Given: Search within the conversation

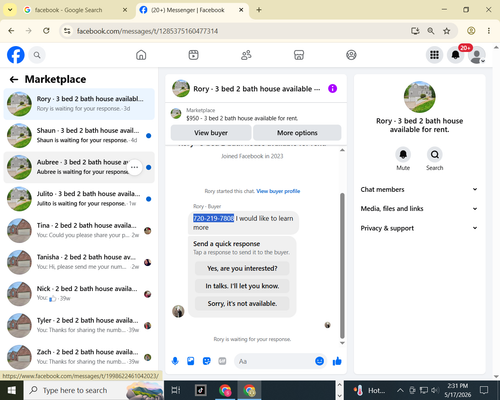Looking at the screenshot, I should point(435,154).
